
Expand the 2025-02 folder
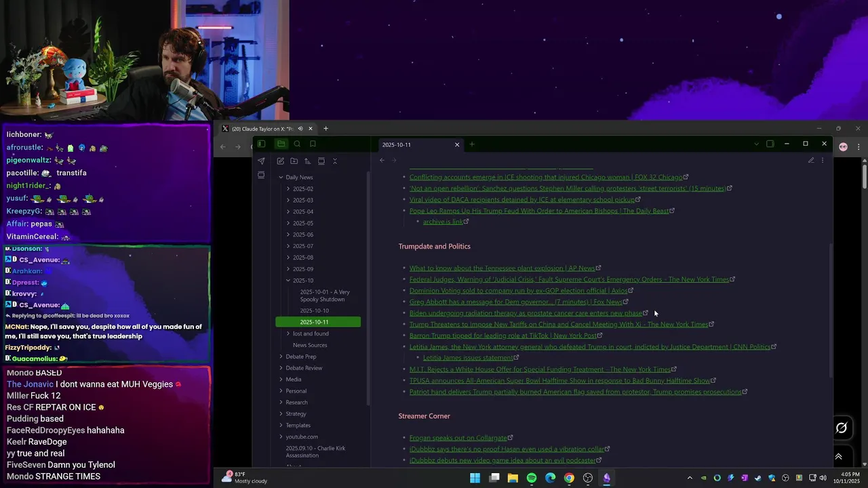tap(288, 189)
